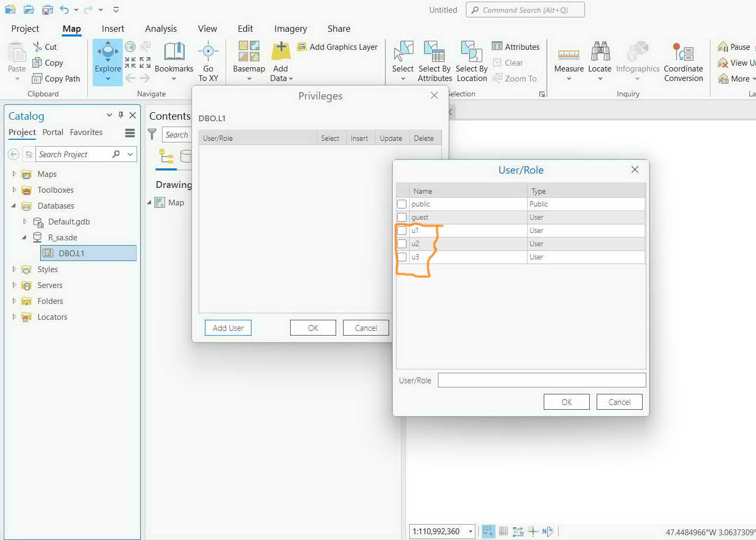756x540 pixels.
Task: Check the u2 user checkbox
Action: 402,244
